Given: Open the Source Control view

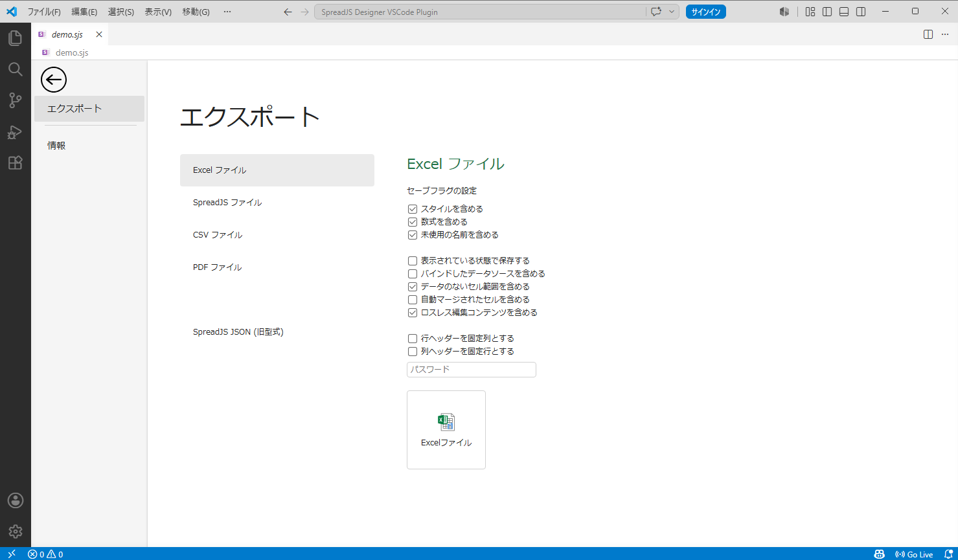Looking at the screenshot, I should tap(16, 100).
